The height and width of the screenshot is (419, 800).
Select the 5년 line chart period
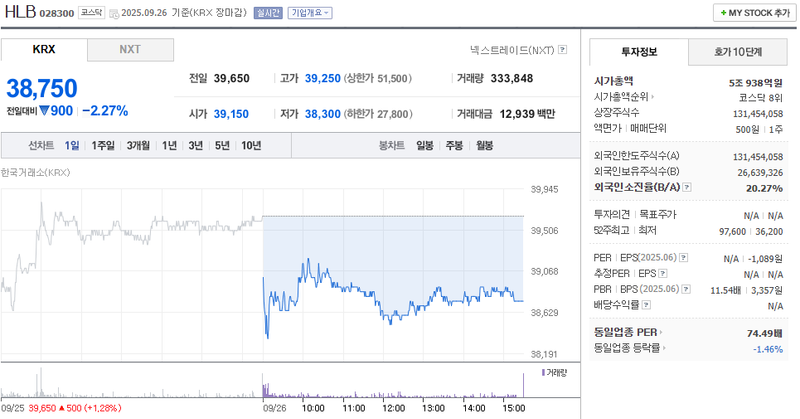click(x=222, y=145)
